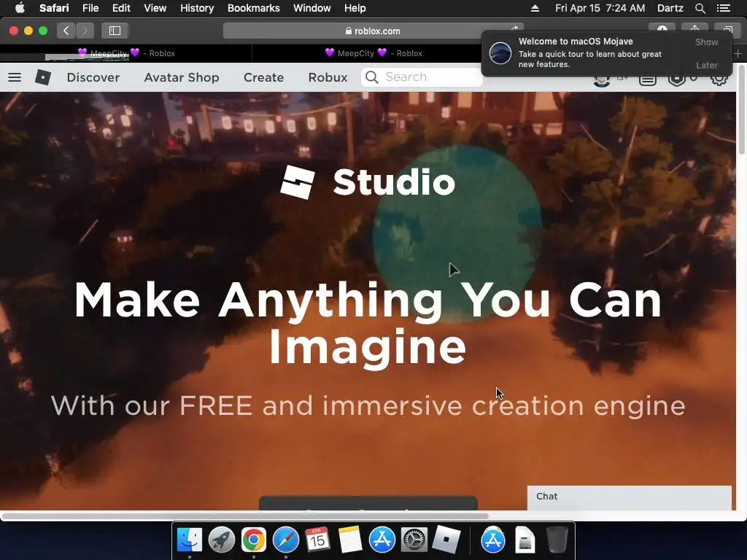Click Safari compass icon in Dock
747x560 pixels.
[286, 540]
